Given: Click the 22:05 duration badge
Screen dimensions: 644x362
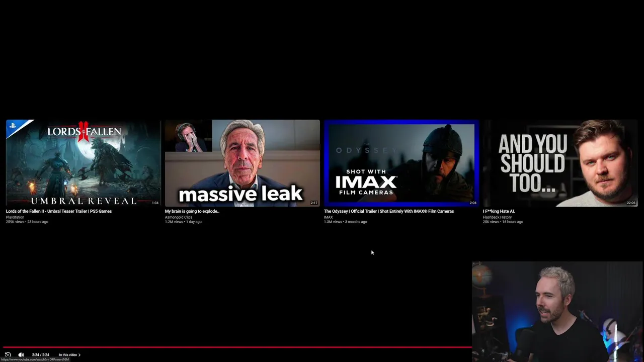Looking at the screenshot, I should 631,203.
